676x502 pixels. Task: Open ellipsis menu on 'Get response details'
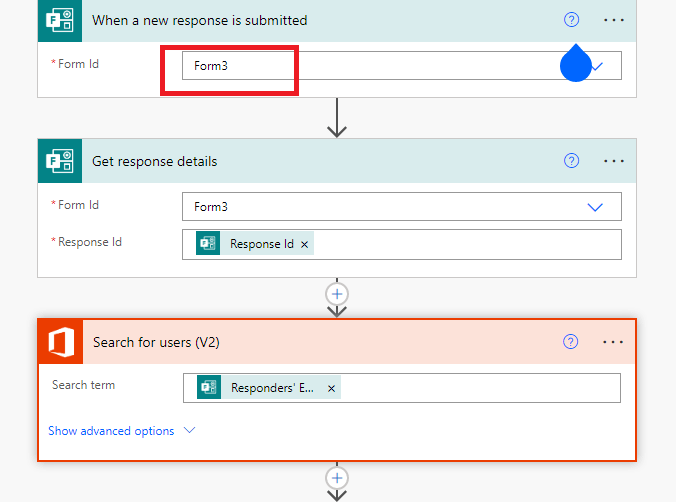613,161
